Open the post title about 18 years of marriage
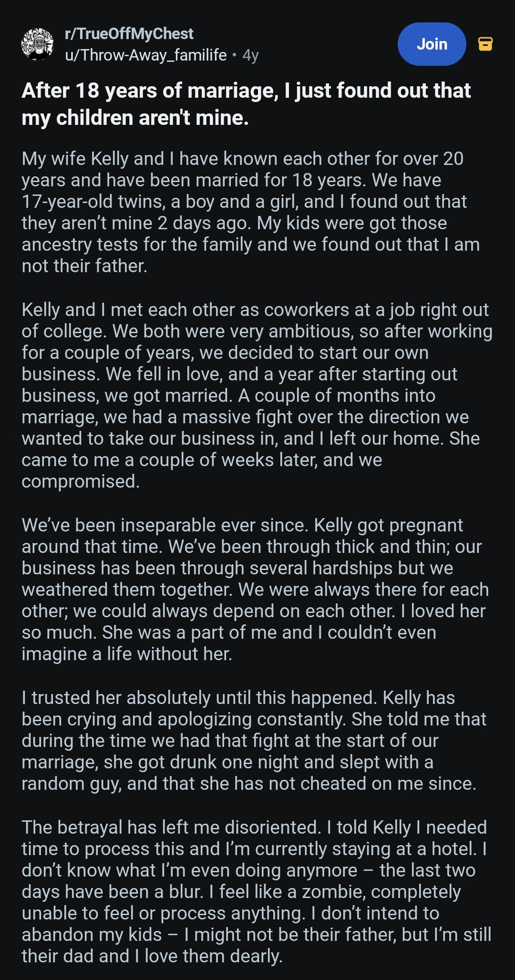 pyautogui.click(x=246, y=104)
